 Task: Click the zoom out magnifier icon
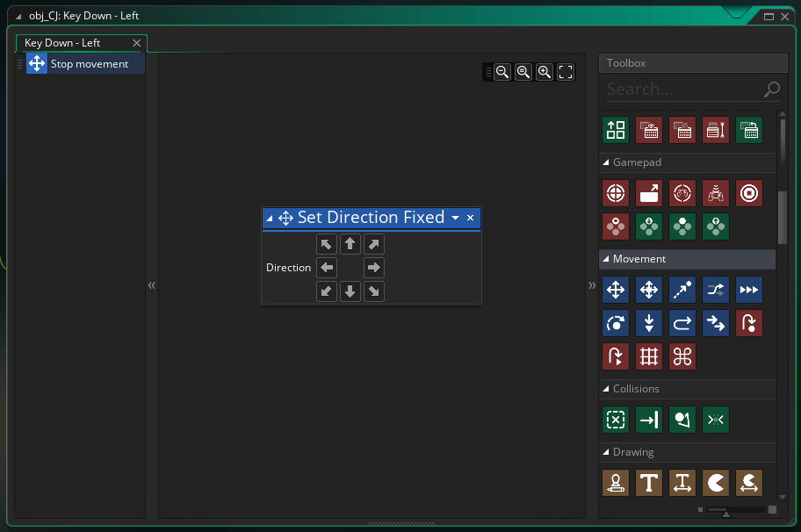click(502, 72)
